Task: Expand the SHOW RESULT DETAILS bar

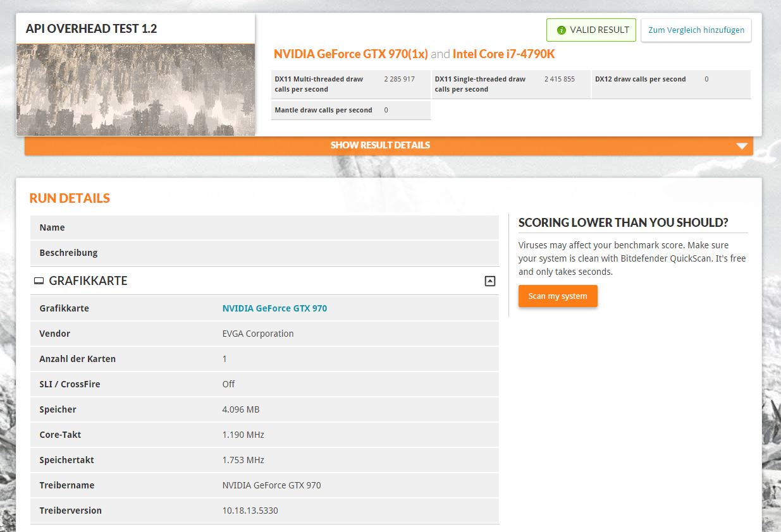Action: [x=389, y=145]
